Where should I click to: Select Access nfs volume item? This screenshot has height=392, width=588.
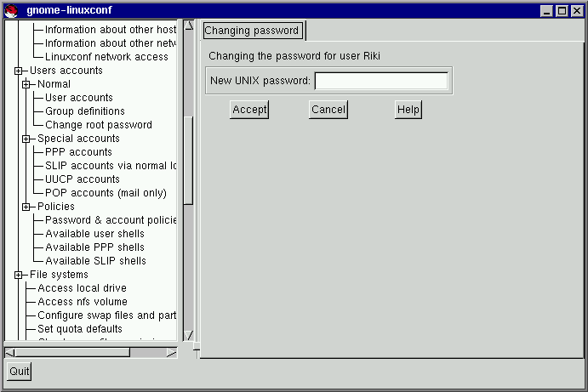82,302
